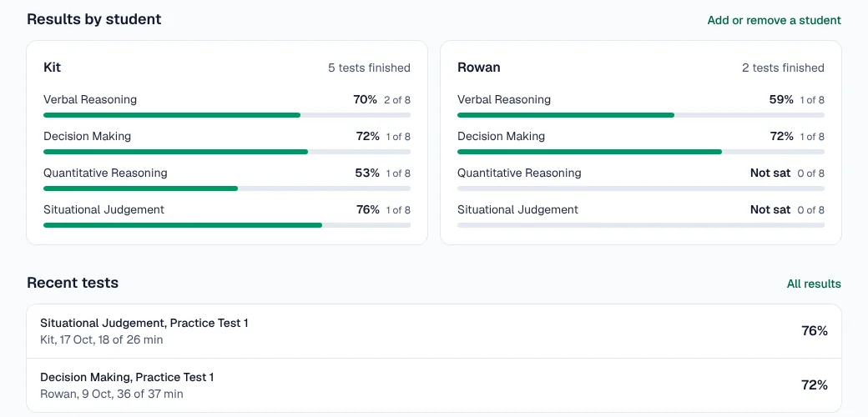
Task: Click Kit's Decision Making label
Action: (88, 136)
